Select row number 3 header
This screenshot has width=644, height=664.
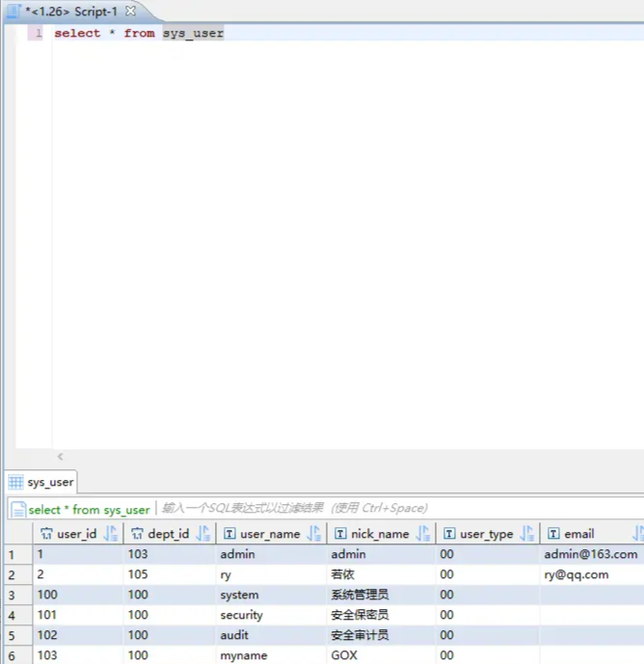(12, 595)
